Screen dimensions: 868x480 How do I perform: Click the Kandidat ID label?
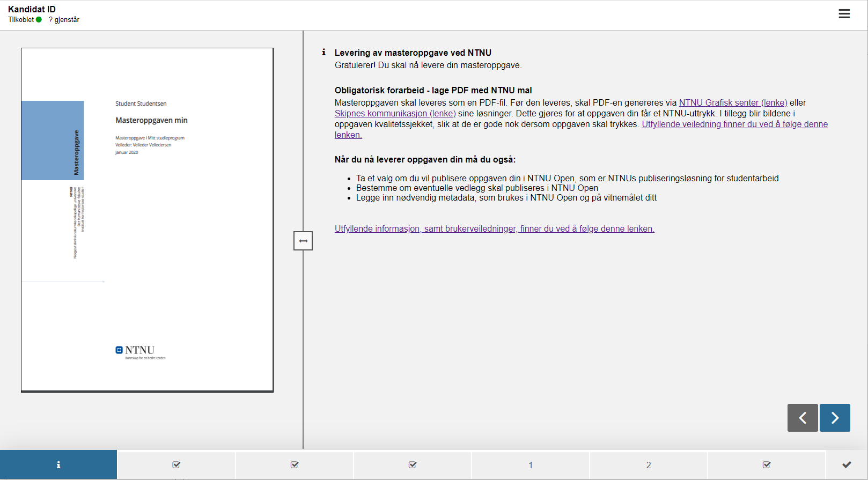(x=32, y=9)
